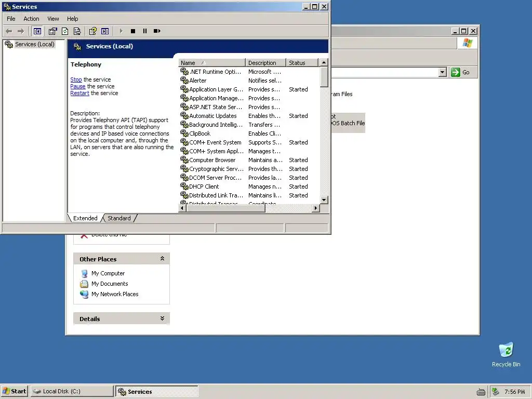
Task: Open My Computer in Other Places
Action: coord(108,273)
